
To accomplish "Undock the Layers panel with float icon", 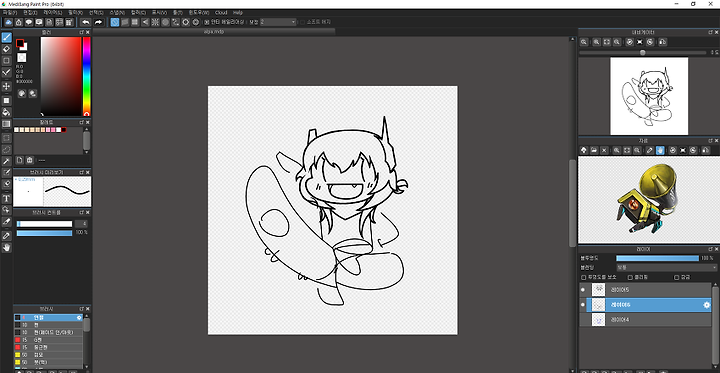I will (x=710, y=249).
